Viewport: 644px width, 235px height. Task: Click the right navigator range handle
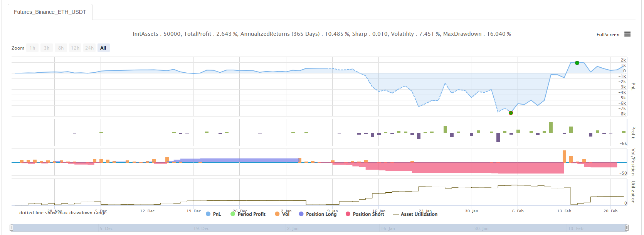coord(627,228)
